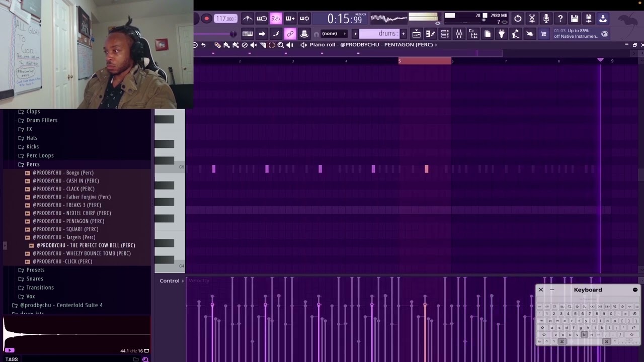Select the delete tool in piano roll toolbar
Image resolution: width=644 pixels, height=362 pixels.
[x=245, y=45]
